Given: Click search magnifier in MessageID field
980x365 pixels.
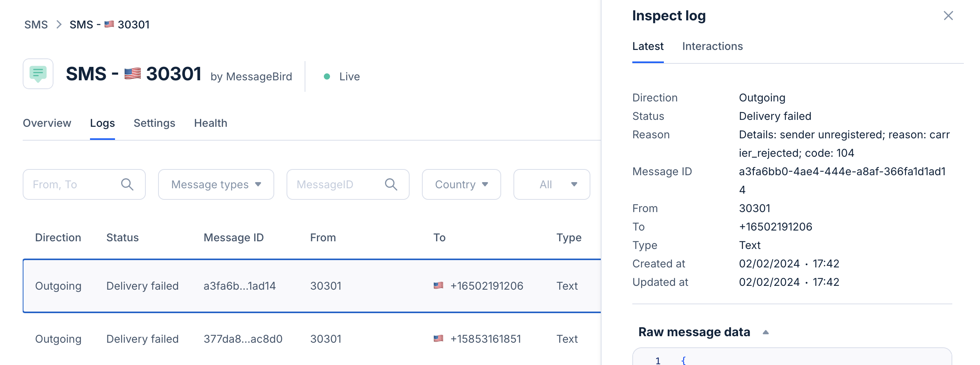Looking at the screenshot, I should click(x=391, y=184).
